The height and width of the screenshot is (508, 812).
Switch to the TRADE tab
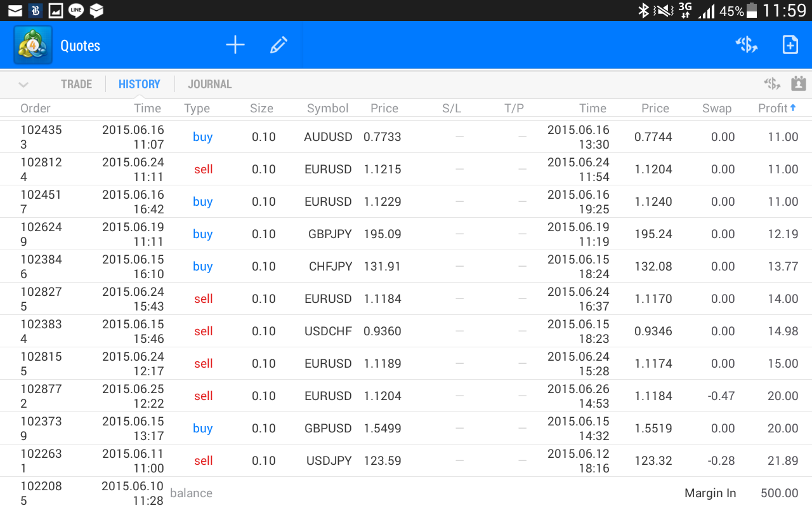pyautogui.click(x=76, y=84)
